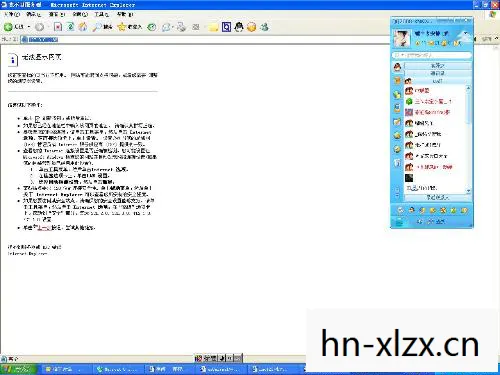Click the QQ contact list scroll up arrow
Viewport: 500px width, 375px height.
pos(468,88)
